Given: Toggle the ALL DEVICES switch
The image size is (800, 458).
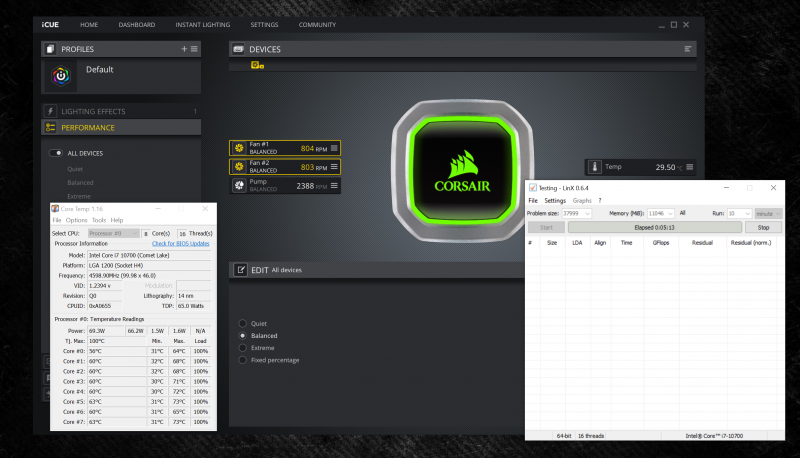Looking at the screenshot, I should click(57, 153).
